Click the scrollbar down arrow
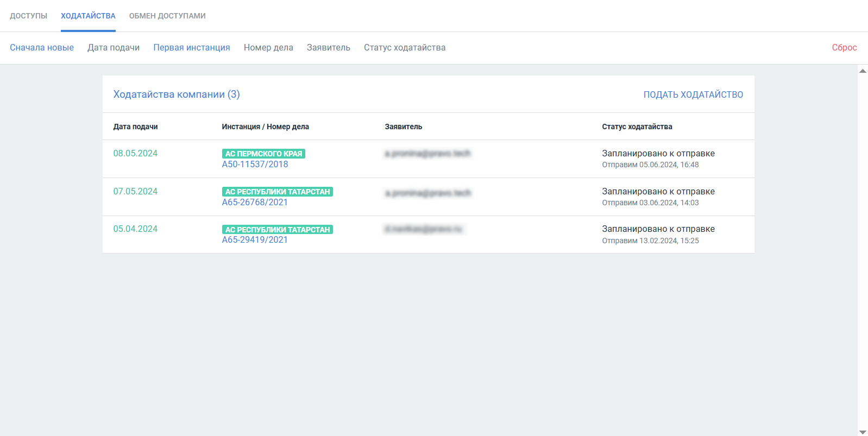 coord(863,432)
